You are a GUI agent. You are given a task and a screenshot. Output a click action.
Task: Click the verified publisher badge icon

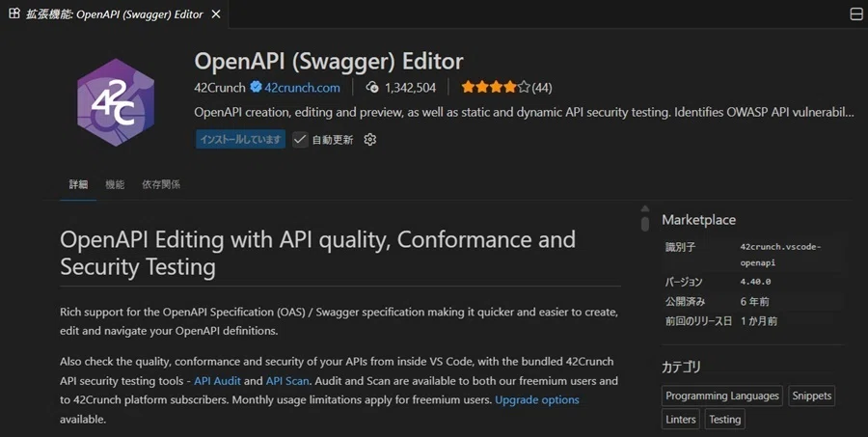coord(256,87)
